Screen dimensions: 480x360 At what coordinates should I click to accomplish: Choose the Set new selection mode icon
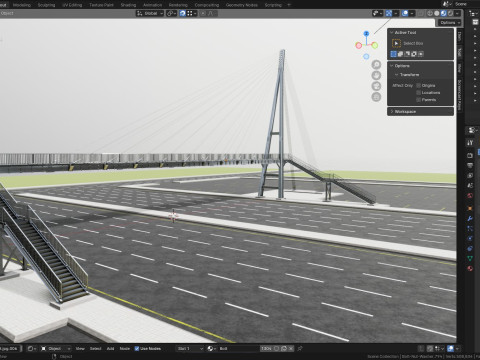tap(394, 54)
